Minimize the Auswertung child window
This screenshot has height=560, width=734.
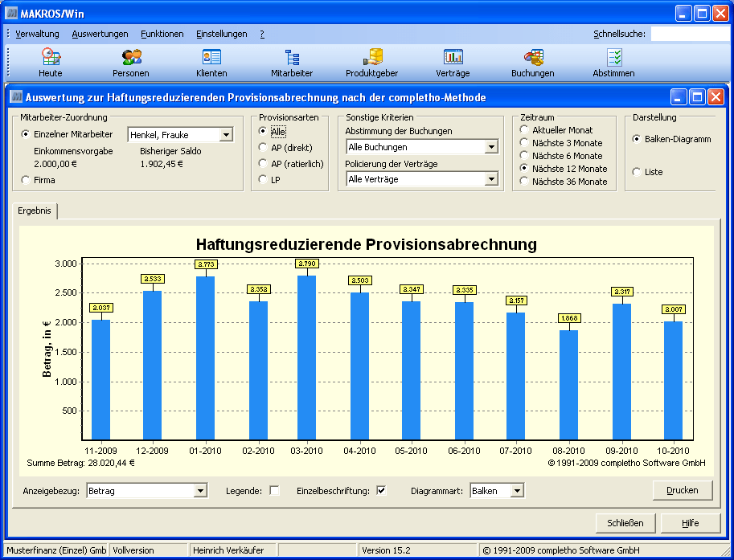(x=679, y=97)
